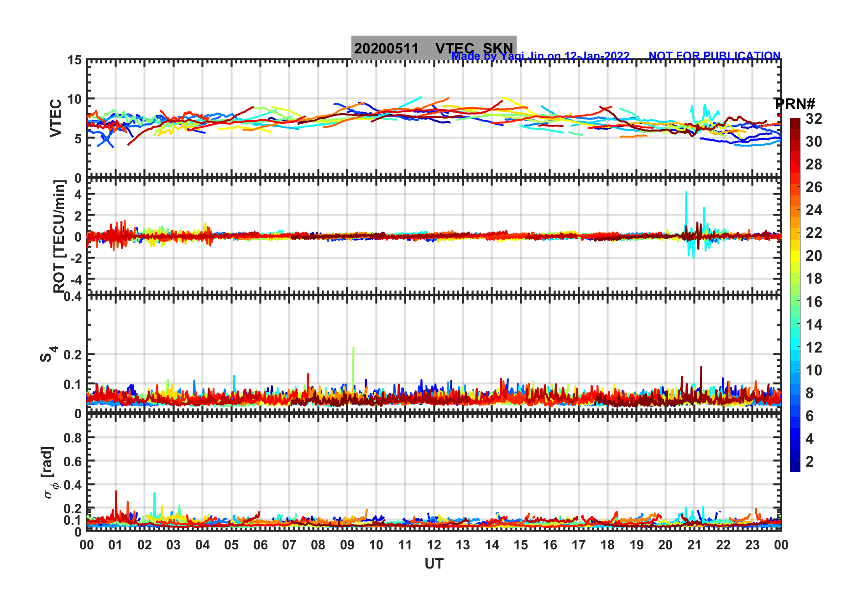This screenshot has width=868, height=590.
Task: Click the 'Made by Yaqi Jin on 12-Jan-2022' text
Action: click(540, 56)
